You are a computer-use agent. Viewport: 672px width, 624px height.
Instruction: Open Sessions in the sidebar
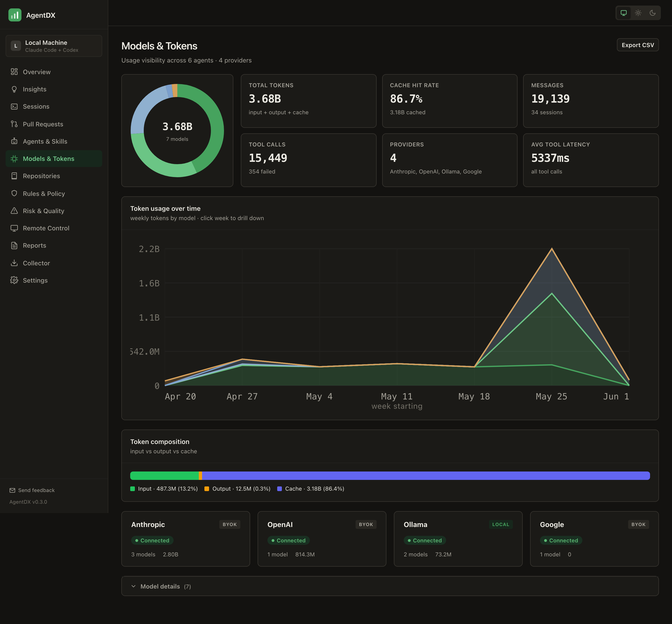(54, 106)
